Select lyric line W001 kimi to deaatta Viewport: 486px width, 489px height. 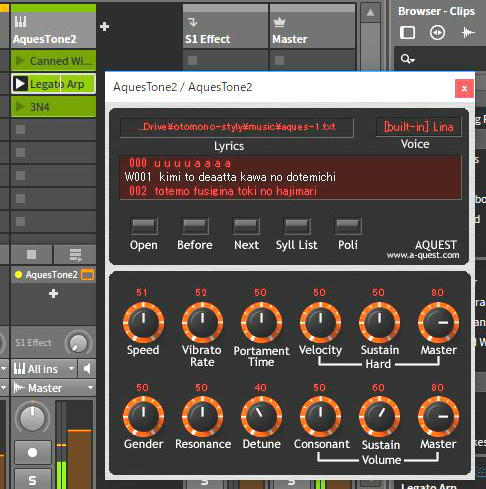pos(230,177)
